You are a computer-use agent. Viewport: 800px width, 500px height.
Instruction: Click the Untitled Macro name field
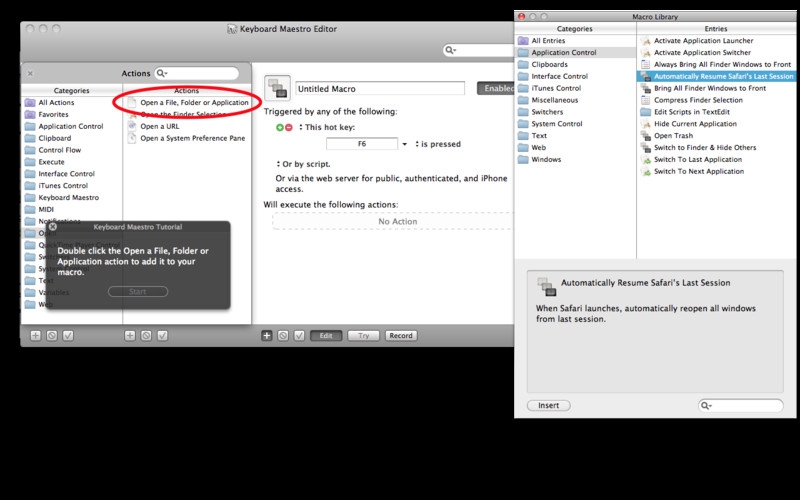[381, 89]
